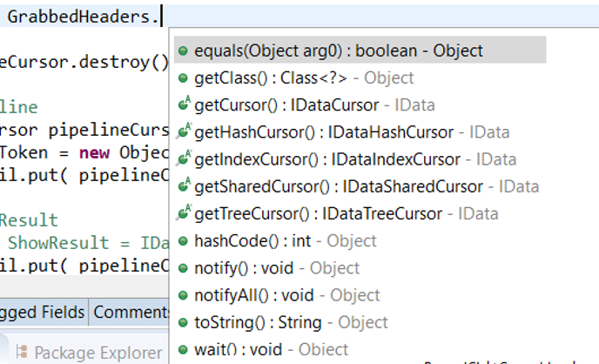Click the method icon next to getCursor()
Image resolution: width=599 pixels, height=364 pixels.
(183, 105)
